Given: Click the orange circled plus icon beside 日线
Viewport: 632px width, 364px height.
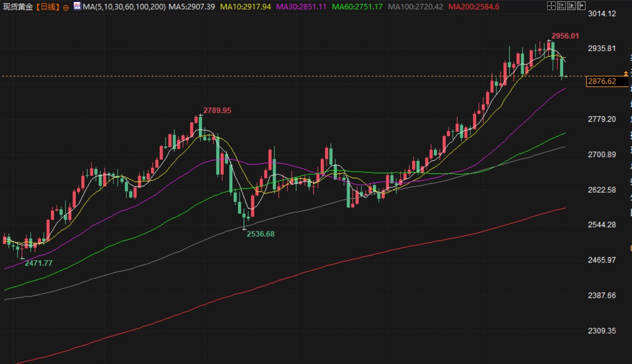Looking at the screenshot, I should [x=66, y=7].
